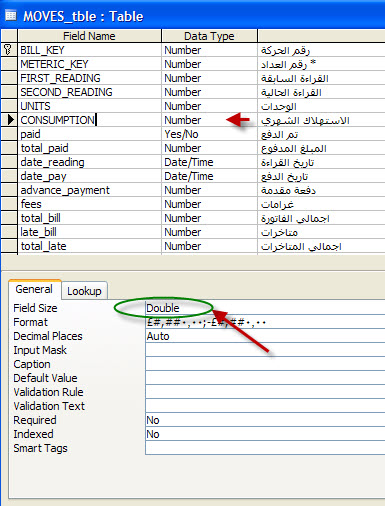Open the Indexed property showing No

click(x=265, y=434)
